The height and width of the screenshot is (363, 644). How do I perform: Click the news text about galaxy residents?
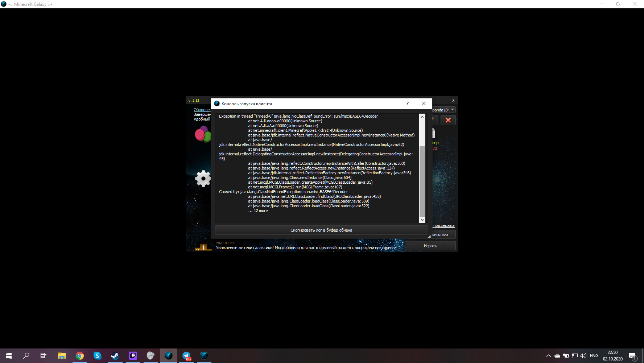pos(306,248)
